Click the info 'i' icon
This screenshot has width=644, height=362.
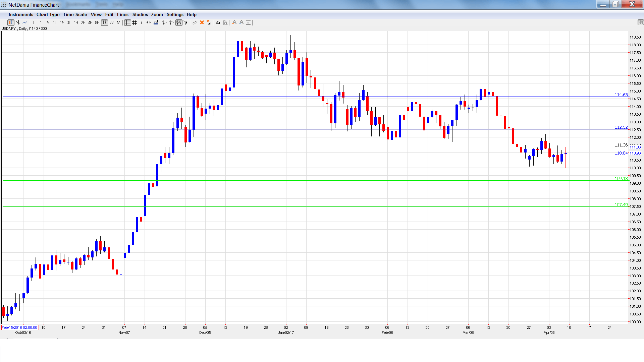click(x=142, y=22)
